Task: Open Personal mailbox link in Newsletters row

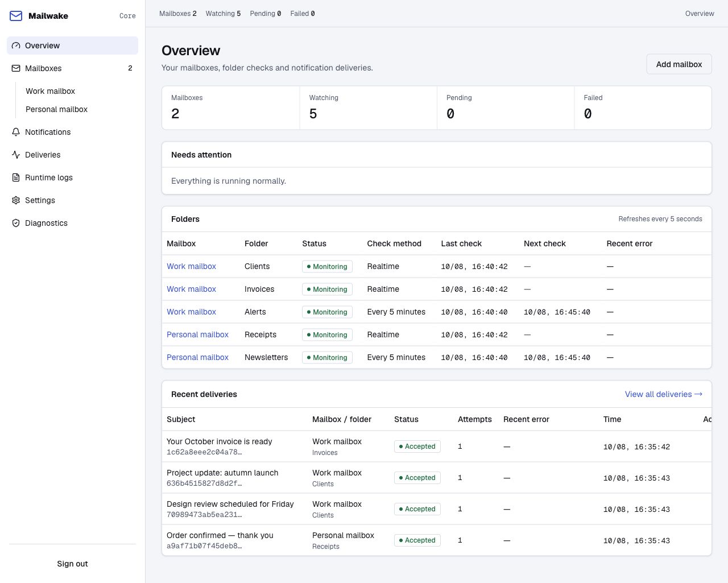Action: 197,357
